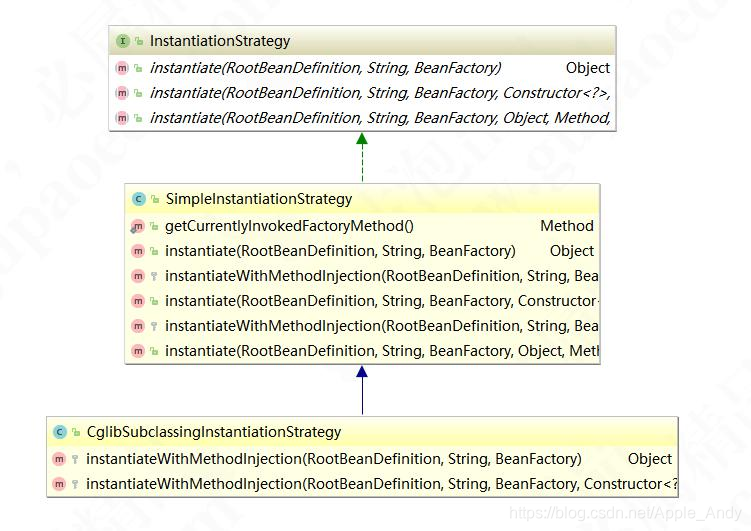The image size is (751, 531).
Task: Click visibility icon of interface instantiate Object, Method row
Action: 138,118
